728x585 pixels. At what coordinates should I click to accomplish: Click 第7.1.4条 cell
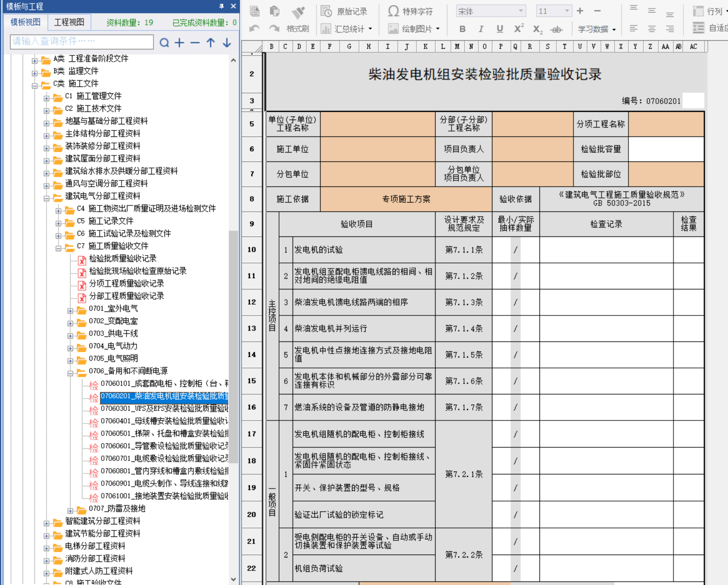pos(463,328)
